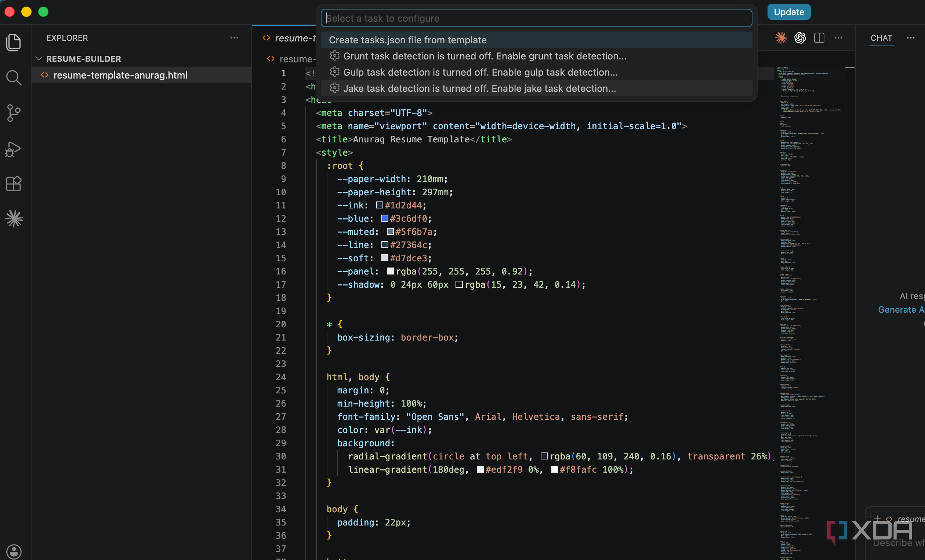
Task: Open the Source Control view
Action: 14,113
